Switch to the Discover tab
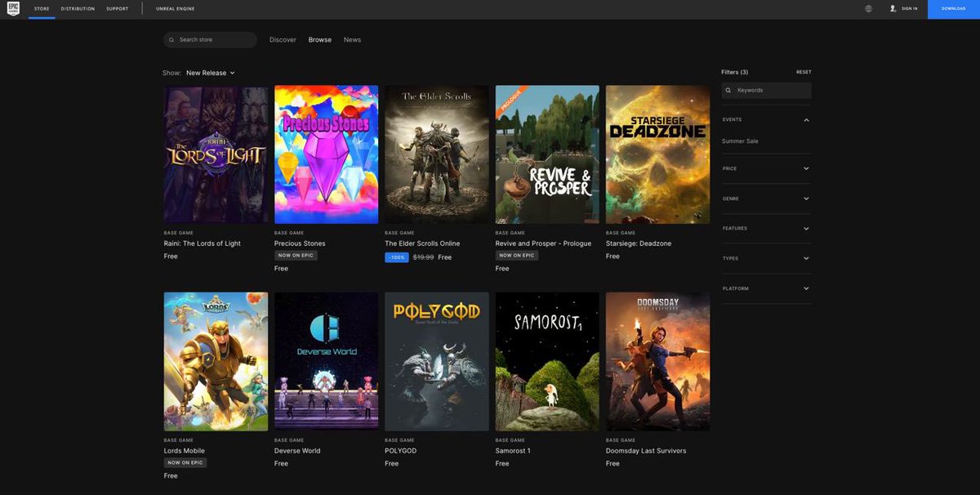 point(283,40)
